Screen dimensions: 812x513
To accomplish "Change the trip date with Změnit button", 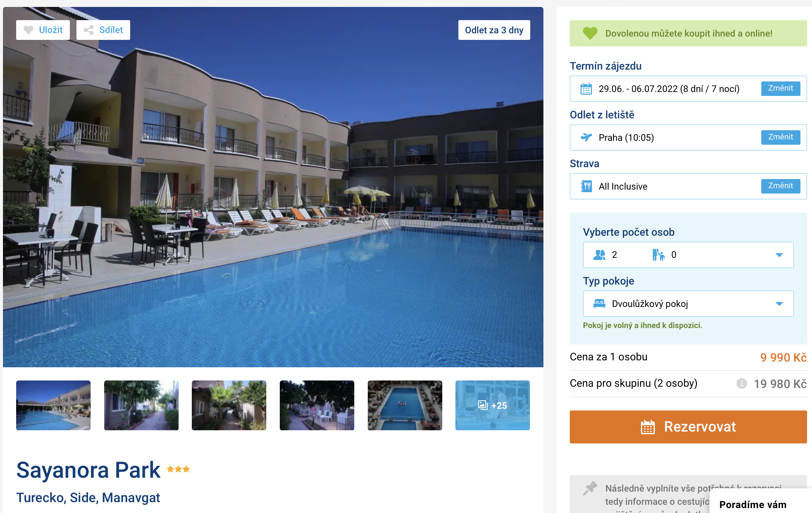I will 780,88.
